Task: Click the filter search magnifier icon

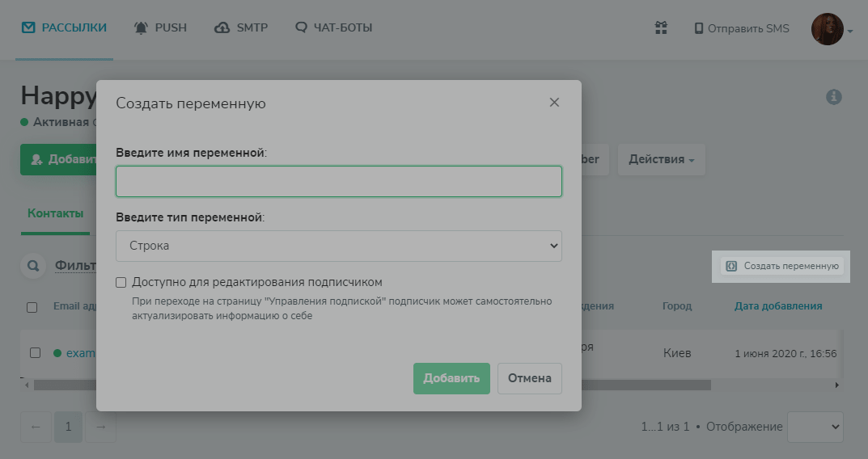Action: (33, 265)
